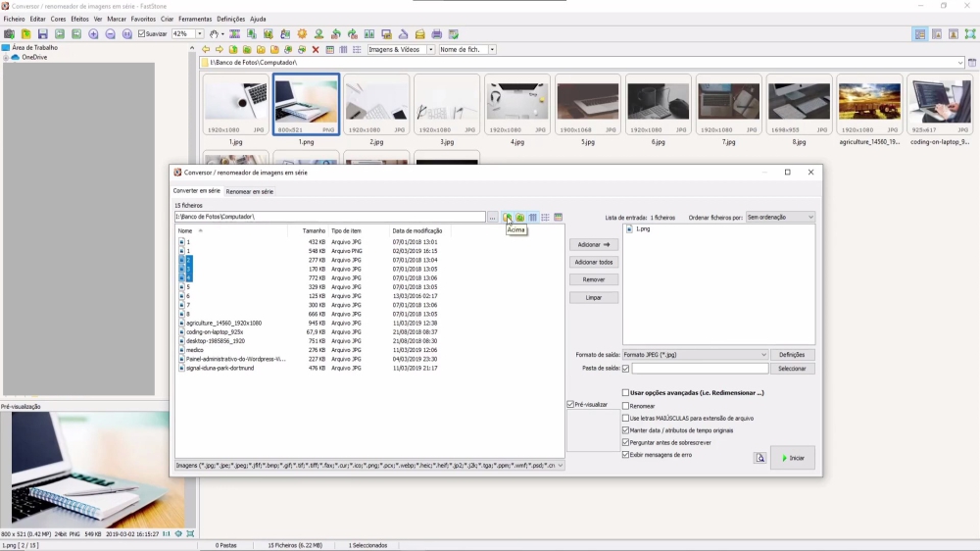Click the Acima (up folder) icon in dialog
Image resolution: width=980 pixels, height=551 pixels.
coord(507,217)
